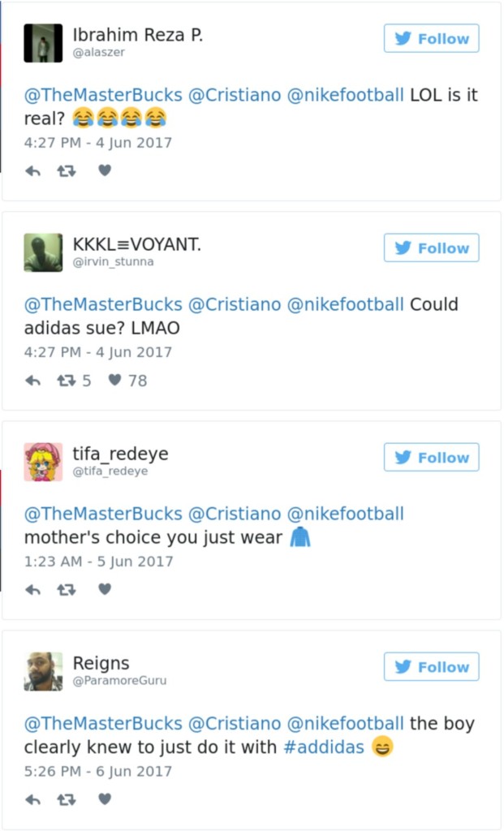The image size is (504, 831).
Task: Reply to the 'Could adidas sue?' tweet
Action: pos(32,380)
